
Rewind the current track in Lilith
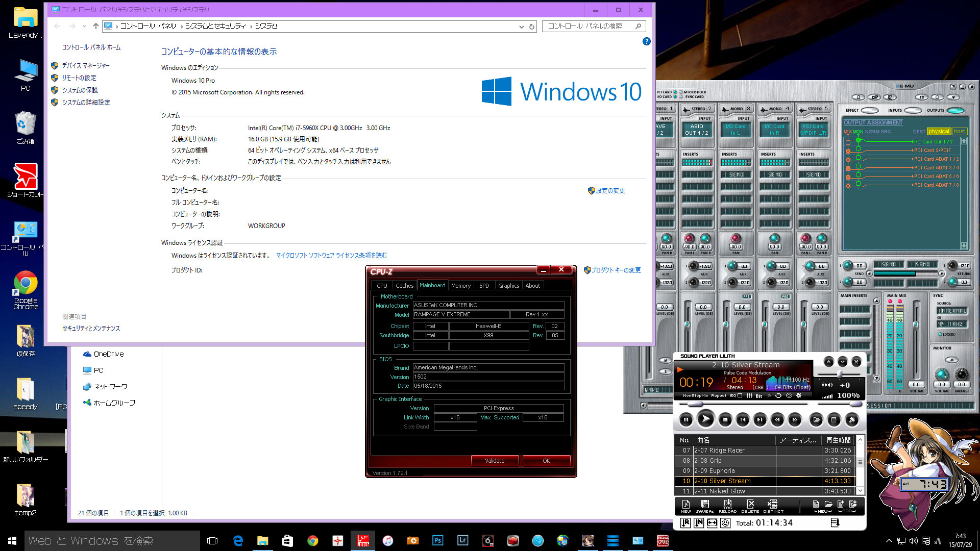click(x=777, y=420)
